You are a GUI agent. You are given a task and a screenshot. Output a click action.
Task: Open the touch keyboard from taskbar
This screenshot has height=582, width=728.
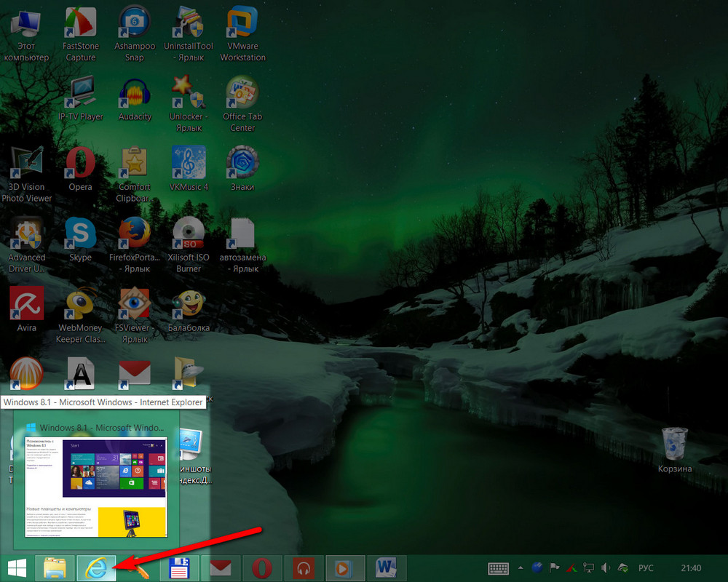(x=499, y=568)
